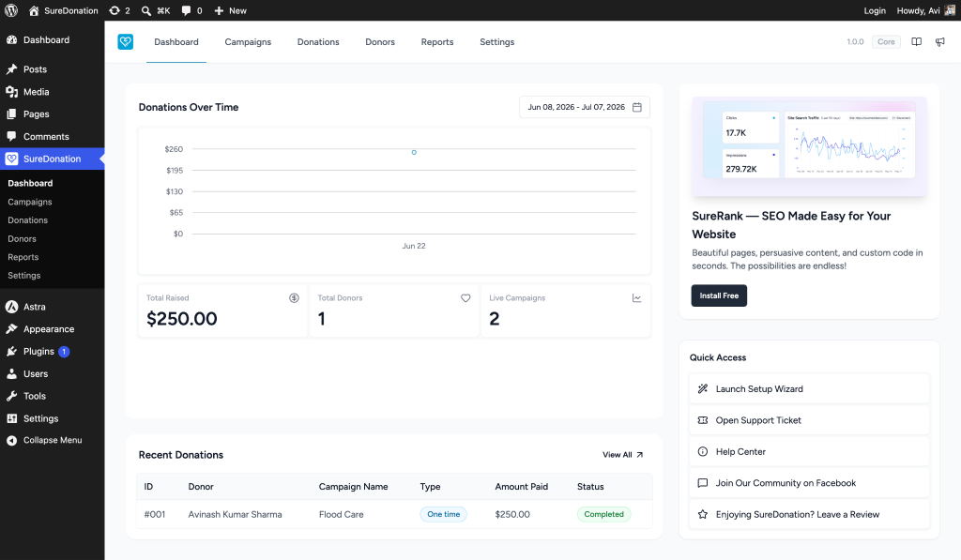Image resolution: width=961 pixels, height=560 pixels.
Task: Open Donors in the sidebar submenu
Action: tap(23, 238)
